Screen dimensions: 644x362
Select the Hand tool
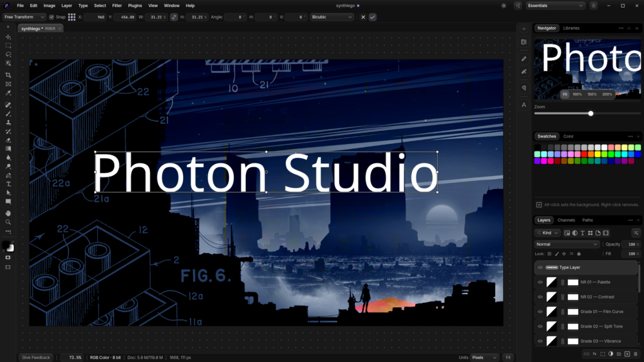(x=8, y=214)
